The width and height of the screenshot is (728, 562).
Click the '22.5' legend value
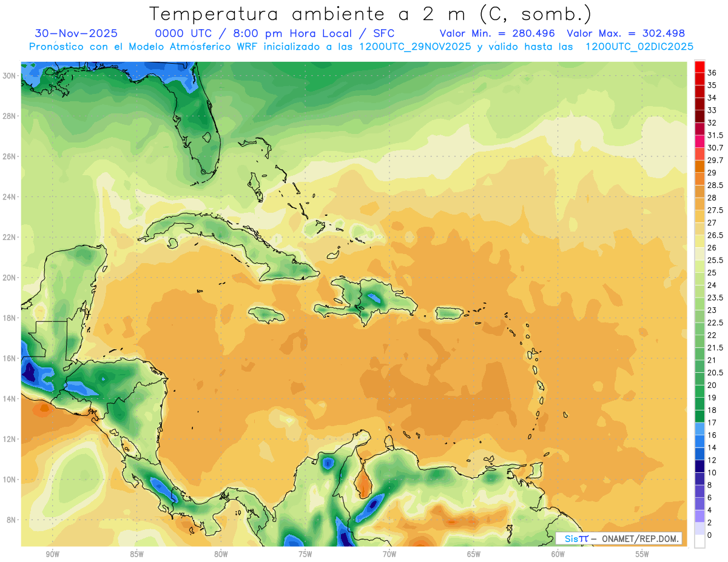click(715, 323)
